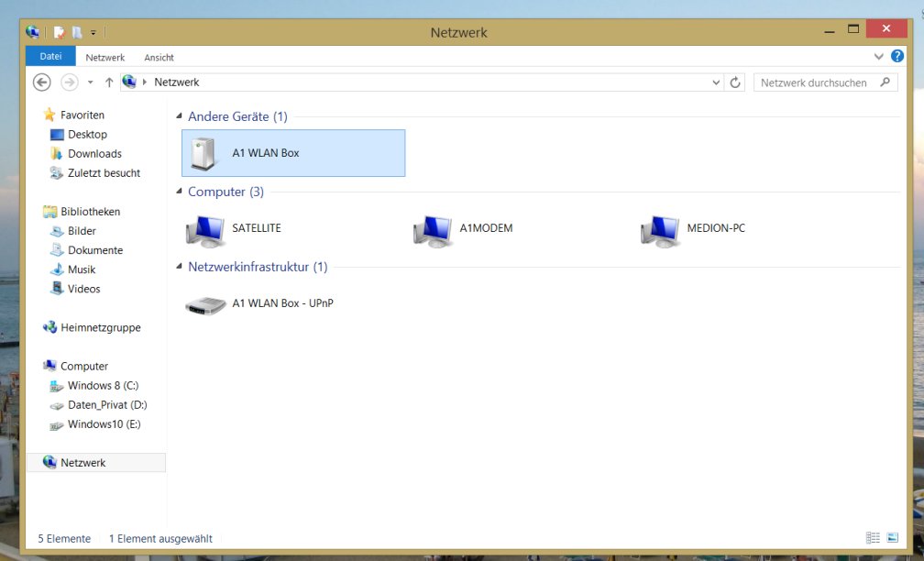924x561 pixels.
Task: Expand the ribbon with chevron
Action: point(878,57)
